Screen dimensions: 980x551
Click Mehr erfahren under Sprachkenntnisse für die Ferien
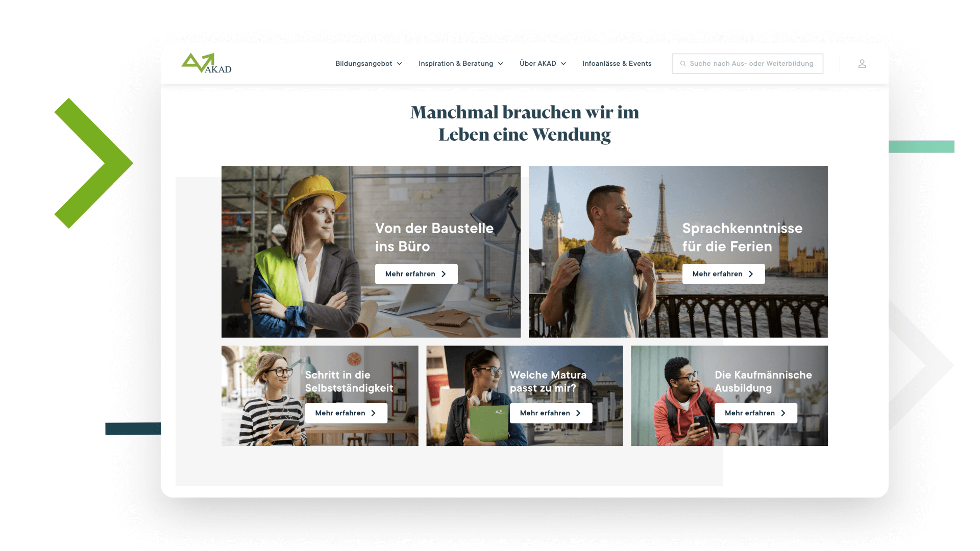[x=717, y=274]
